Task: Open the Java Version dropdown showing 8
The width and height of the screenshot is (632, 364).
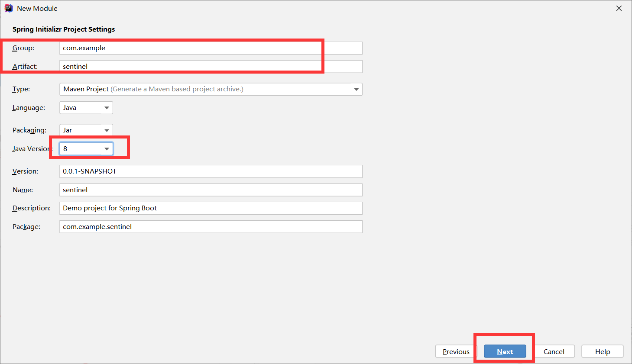Action: [86, 149]
